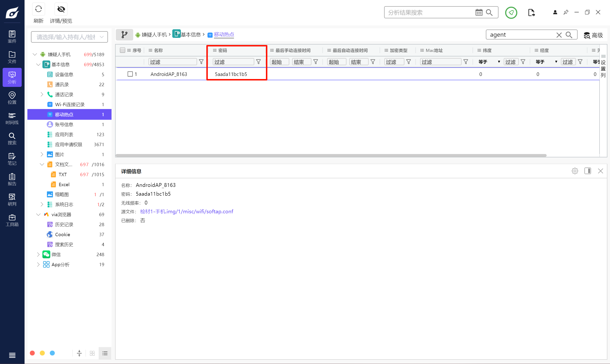Click the branch tree icon beside breadcrumb
The width and height of the screenshot is (610, 364).
124,35
